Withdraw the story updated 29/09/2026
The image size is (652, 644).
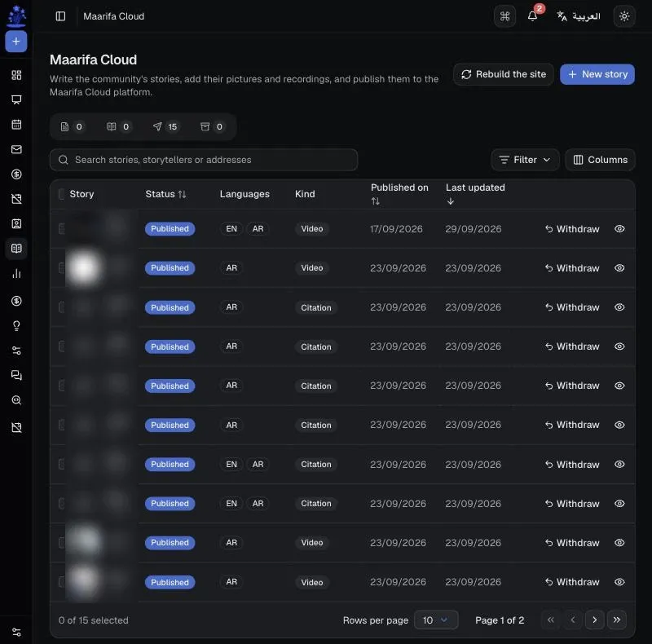(572, 229)
